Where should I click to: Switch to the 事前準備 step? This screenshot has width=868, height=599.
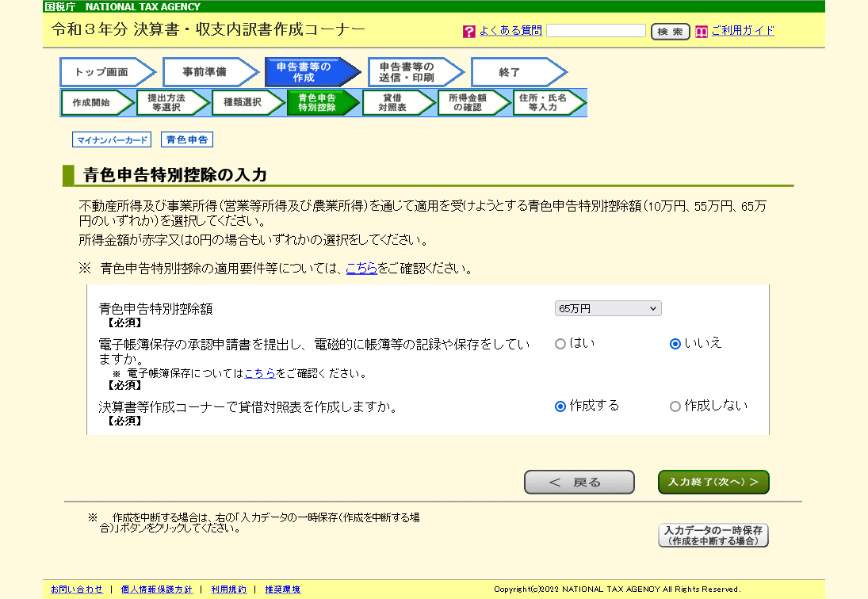click(x=207, y=71)
